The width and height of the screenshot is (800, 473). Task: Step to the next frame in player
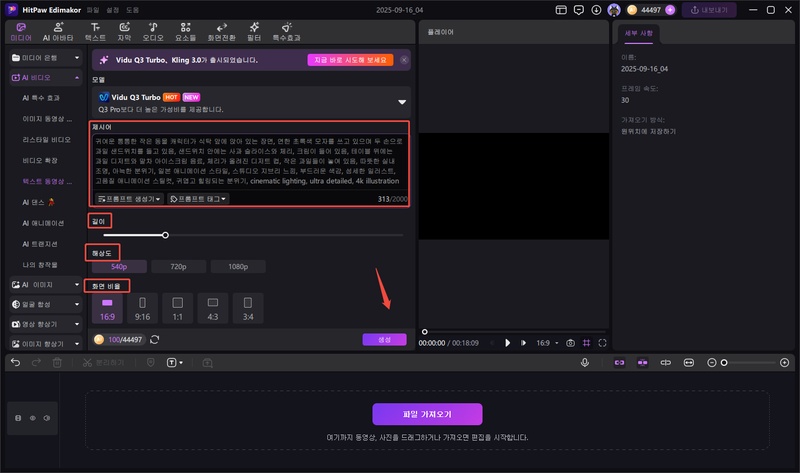coord(523,343)
